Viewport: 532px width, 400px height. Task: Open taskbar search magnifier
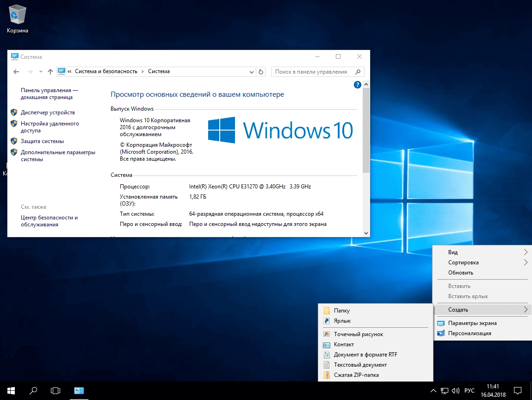tap(33, 391)
